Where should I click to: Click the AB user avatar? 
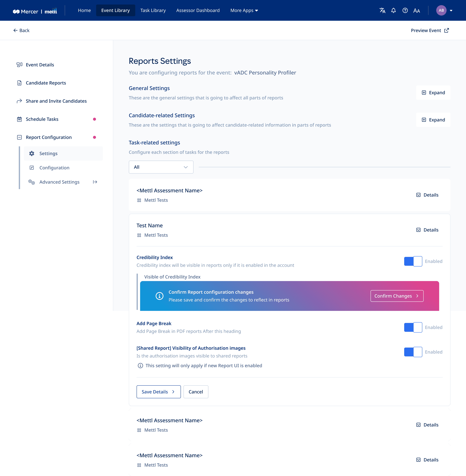pos(441,10)
